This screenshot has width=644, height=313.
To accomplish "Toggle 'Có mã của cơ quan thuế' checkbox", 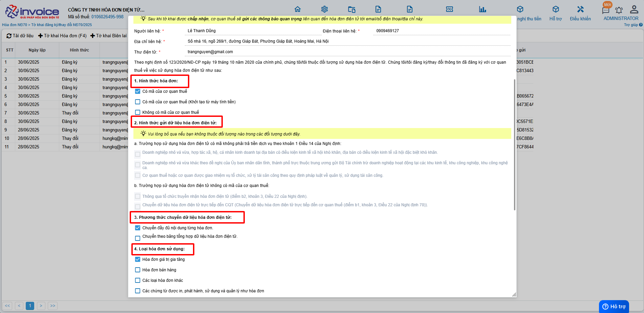I will click(137, 91).
